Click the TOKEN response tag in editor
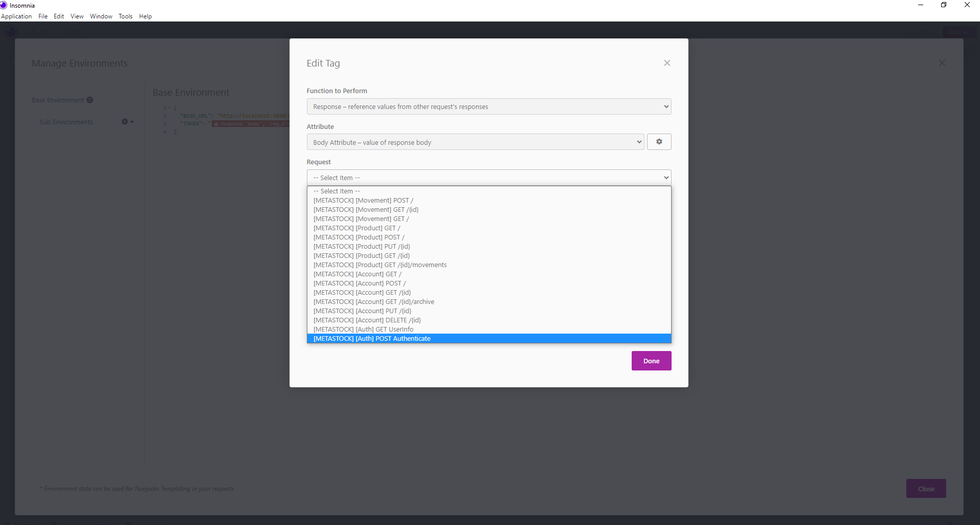Screen dimensions: 980x525 [x=251, y=124]
